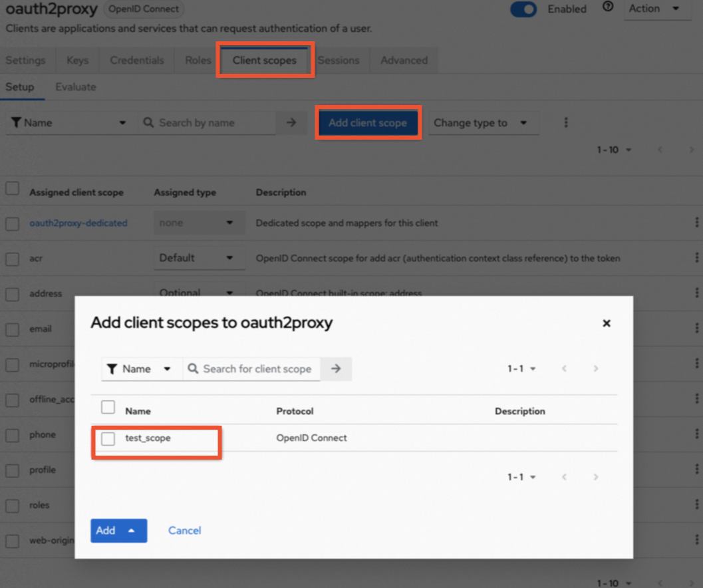
Task: Check select-all checkbox in Assigned client scope header
Action: coord(12,188)
